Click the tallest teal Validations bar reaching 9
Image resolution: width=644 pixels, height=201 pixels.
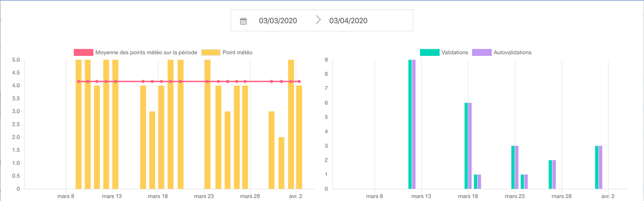point(410,124)
